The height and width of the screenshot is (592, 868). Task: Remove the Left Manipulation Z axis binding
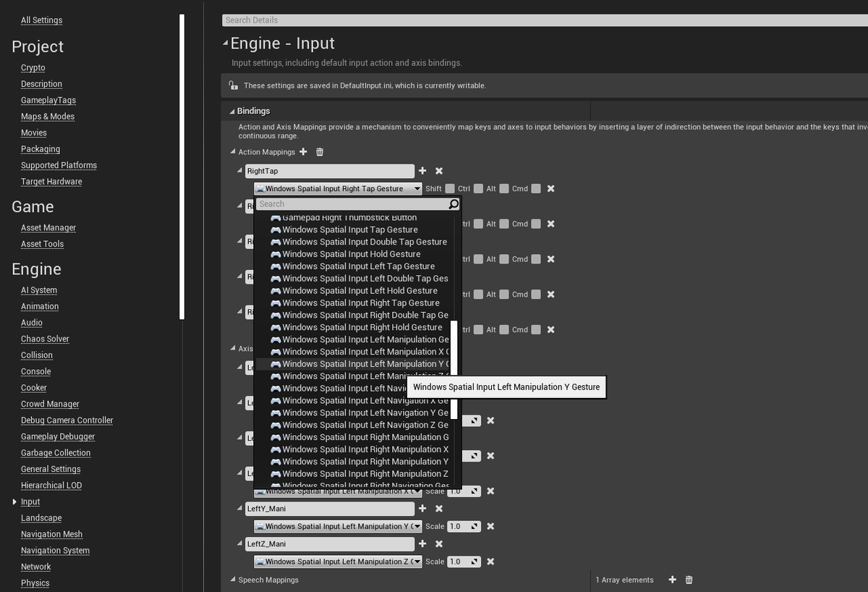(x=490, y=562)
